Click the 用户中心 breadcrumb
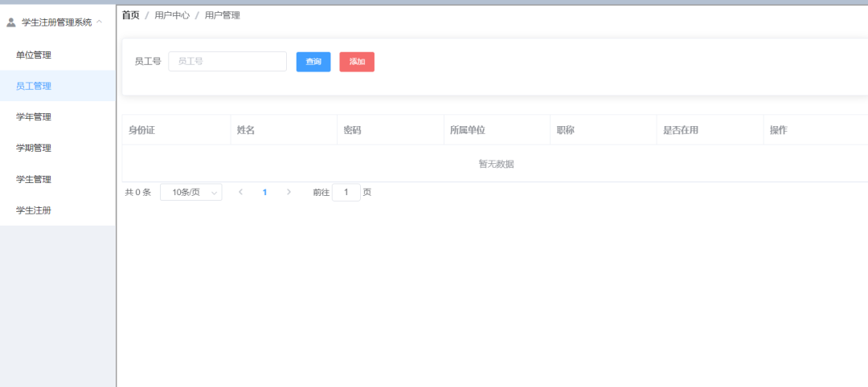Viewport: 868px width, 387px height. (x=172, y=15)
